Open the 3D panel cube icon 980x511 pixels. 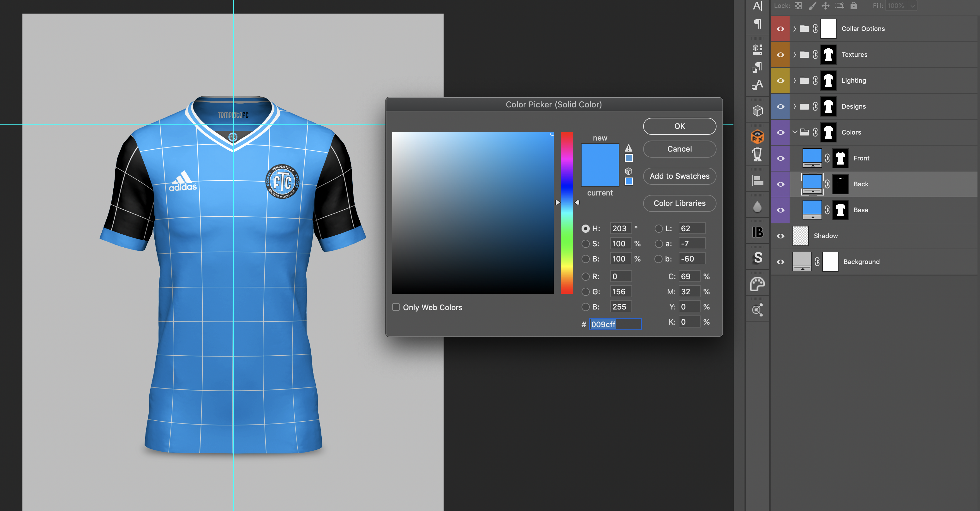click(757, 111)
